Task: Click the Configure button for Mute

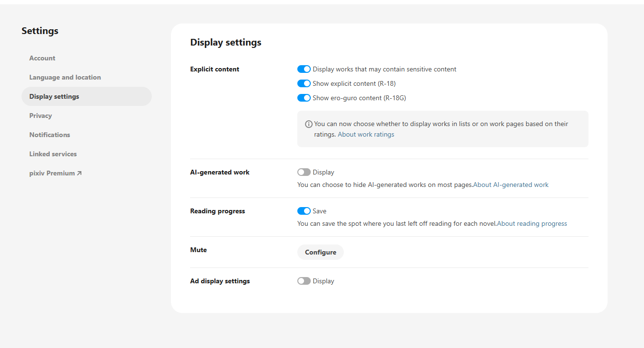Action: point(320,253)
